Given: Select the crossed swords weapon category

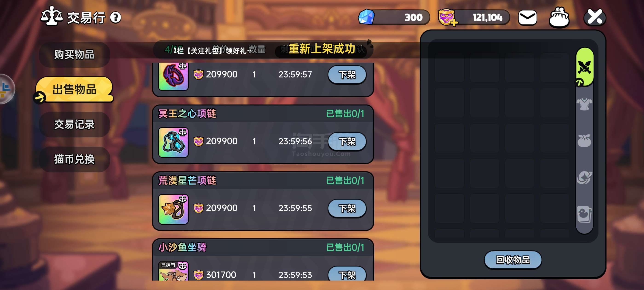Looking at the screenshot, I should [x=584, y=67].
